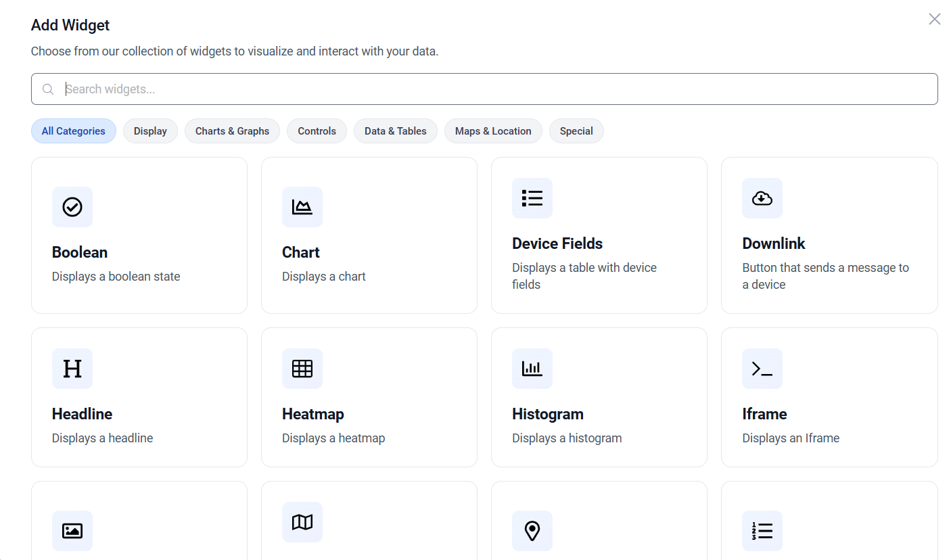The height and width of the screenshot is (560, 951).
Task: Click the search magnifier icon
Action: point(48,89)
